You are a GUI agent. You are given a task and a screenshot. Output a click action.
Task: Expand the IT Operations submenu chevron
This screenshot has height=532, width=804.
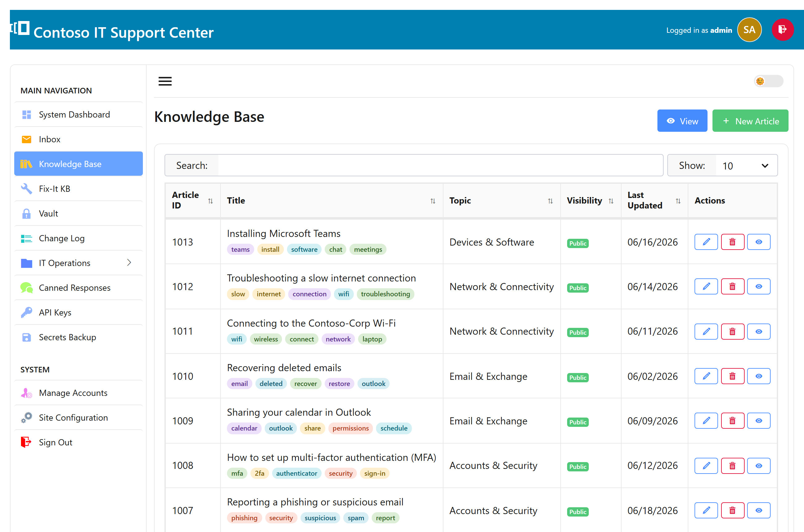click(129, 263)
